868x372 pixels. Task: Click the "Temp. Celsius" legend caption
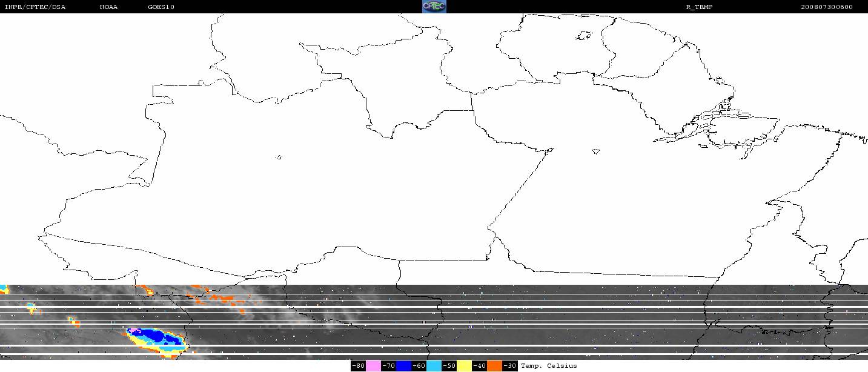click(x=549, y=366)
